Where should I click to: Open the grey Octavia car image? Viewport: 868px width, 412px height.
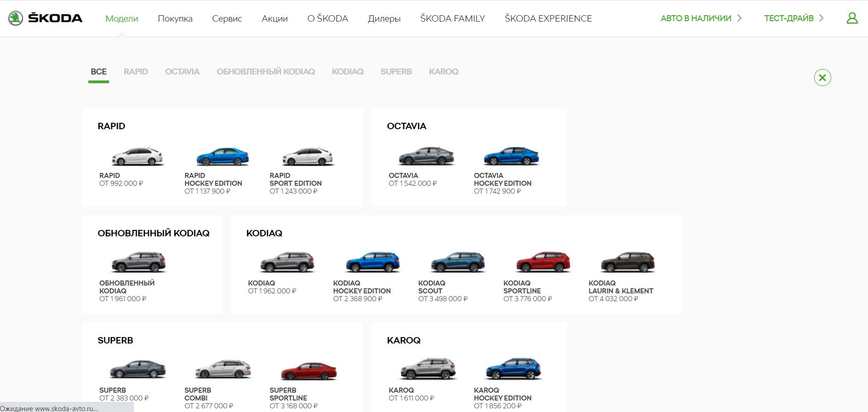coord(427,156)
